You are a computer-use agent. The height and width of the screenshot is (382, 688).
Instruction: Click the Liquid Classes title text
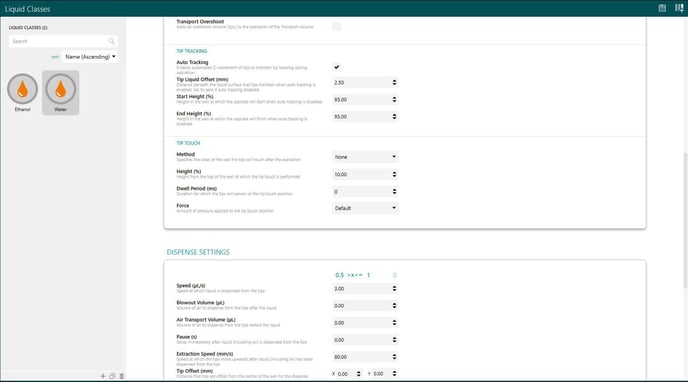[27, 9]
